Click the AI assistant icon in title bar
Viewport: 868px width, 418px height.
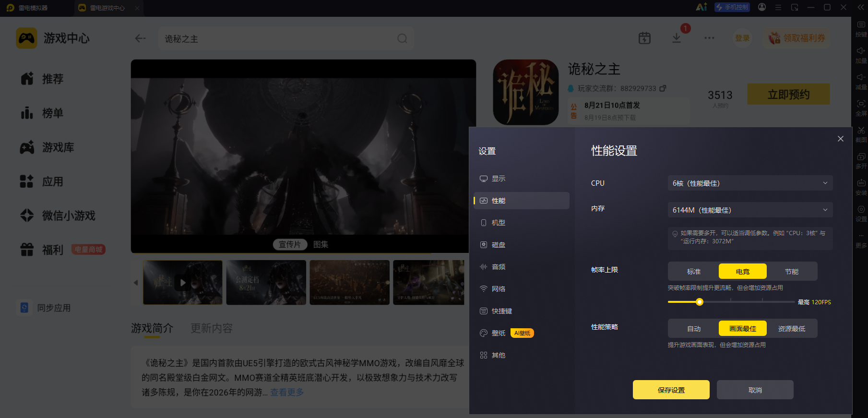pos(702,7)
